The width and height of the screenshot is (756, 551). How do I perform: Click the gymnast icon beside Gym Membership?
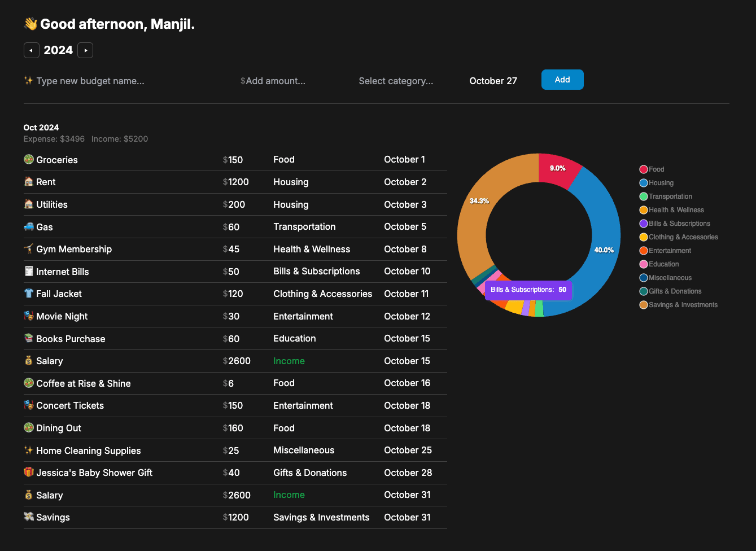(29, 249)
